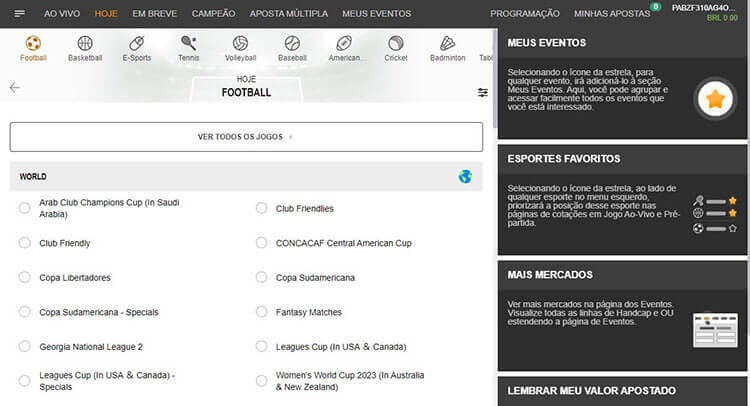
Task: Click the bet slip counter badge
Action: [x=655, y=7]
